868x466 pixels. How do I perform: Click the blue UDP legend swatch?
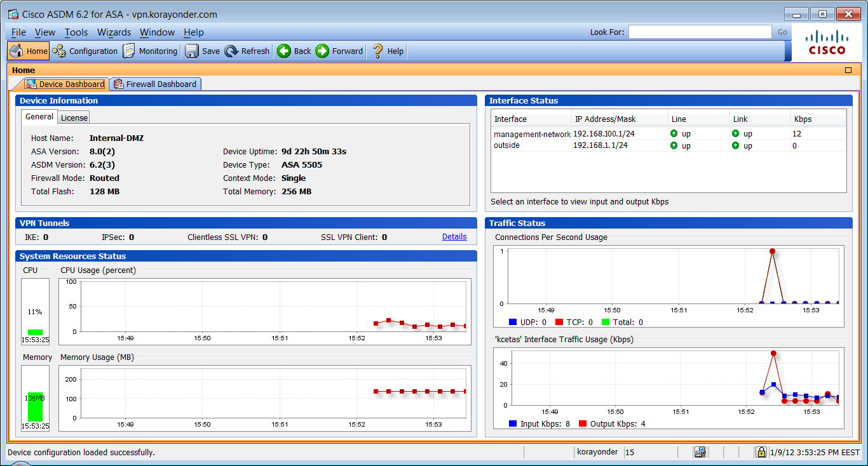click(513, 323)
